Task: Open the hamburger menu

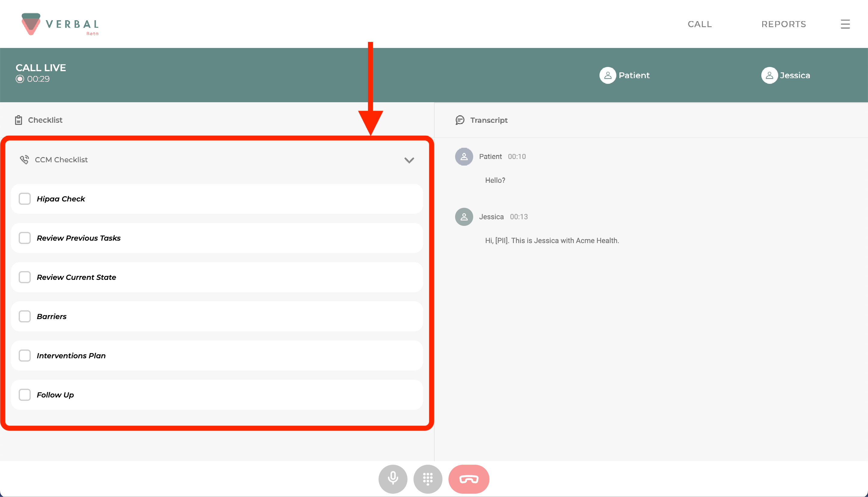Action: pyautogui.click(x=845, y=24)
